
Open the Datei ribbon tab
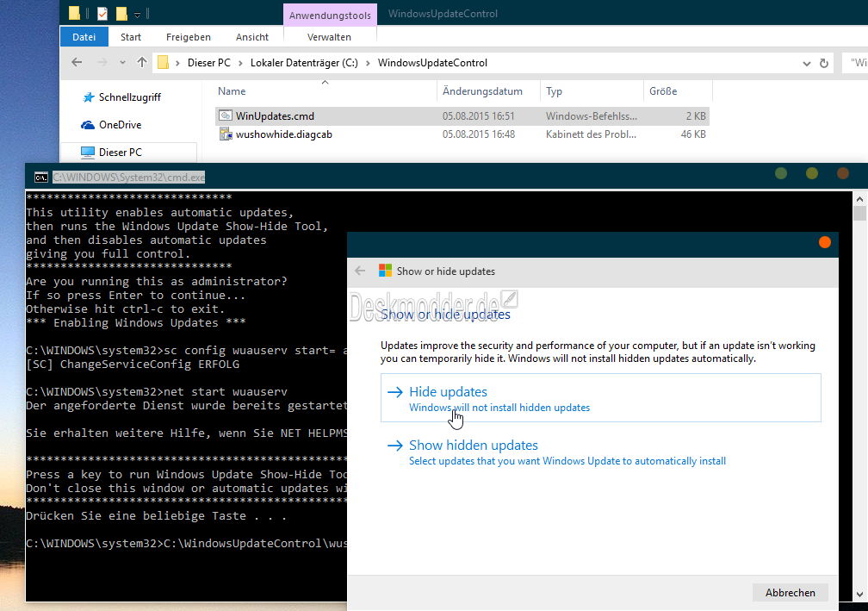[84, 37]
